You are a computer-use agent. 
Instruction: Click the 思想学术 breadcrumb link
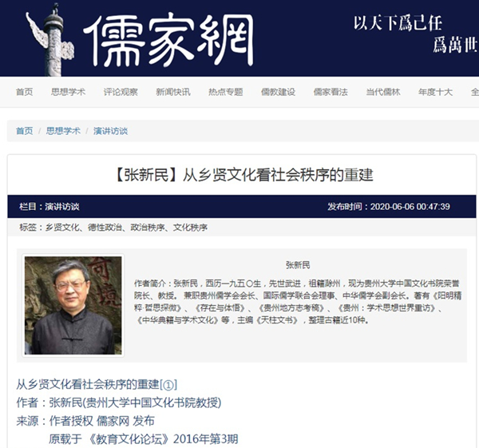point(63,131)
